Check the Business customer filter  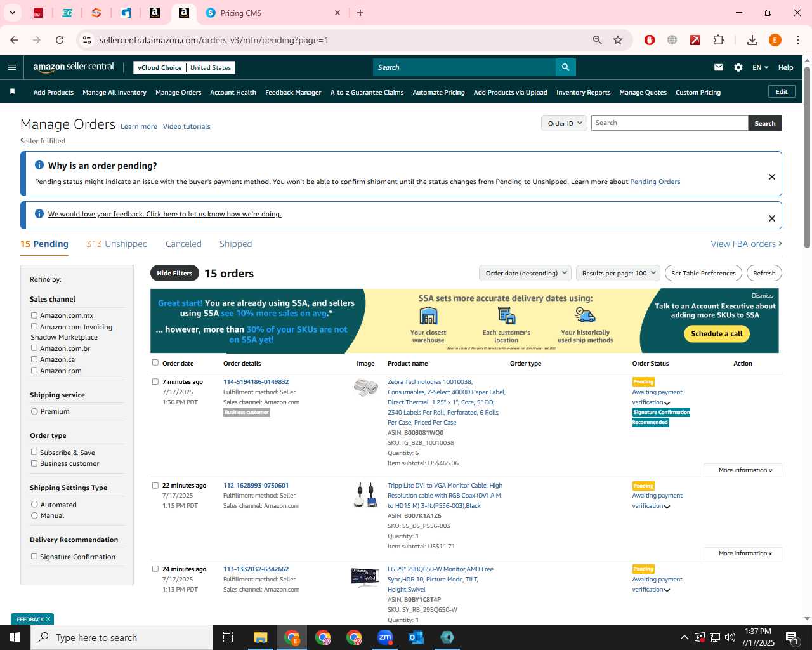[34, 463]
